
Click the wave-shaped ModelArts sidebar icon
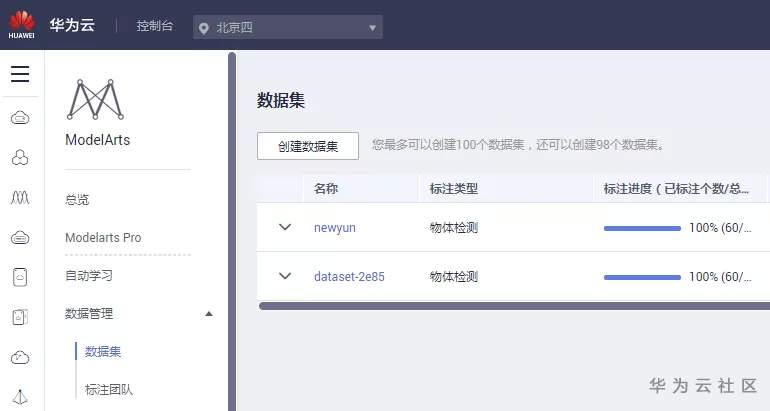click(20, 197)
